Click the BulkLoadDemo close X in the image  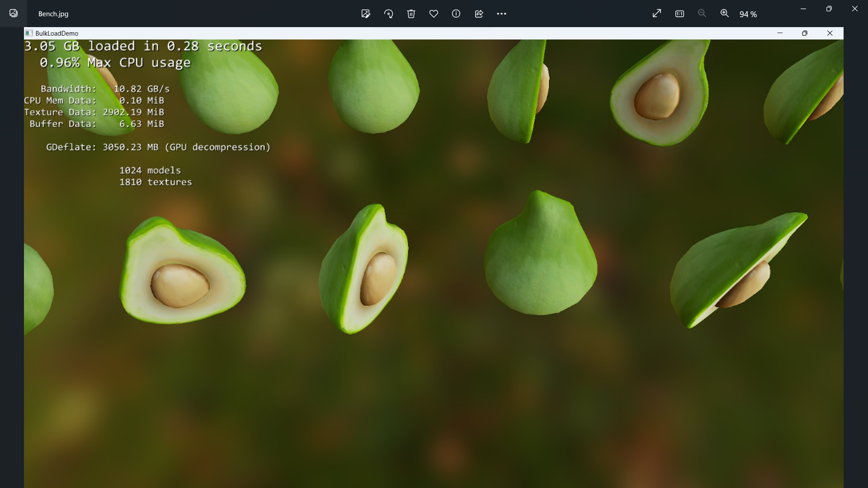pyautogui.click(x=830, y=33)
